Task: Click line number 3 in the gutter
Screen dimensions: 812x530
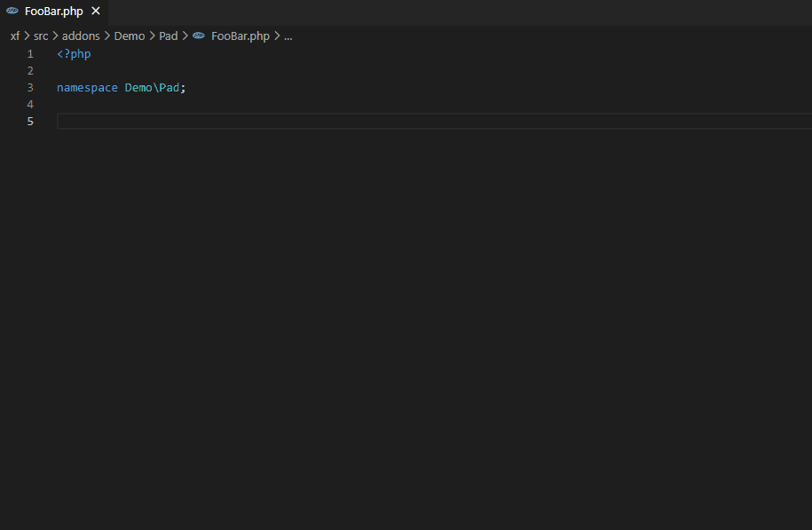Action: 30,88
